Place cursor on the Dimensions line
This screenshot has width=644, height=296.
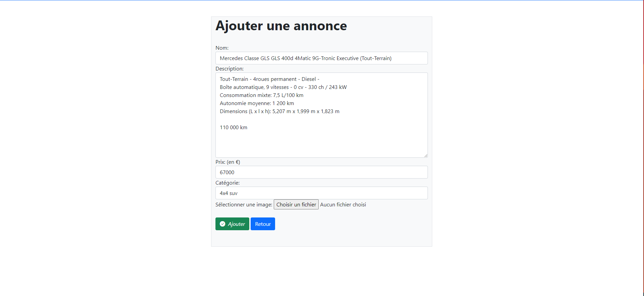pos(279,111)
